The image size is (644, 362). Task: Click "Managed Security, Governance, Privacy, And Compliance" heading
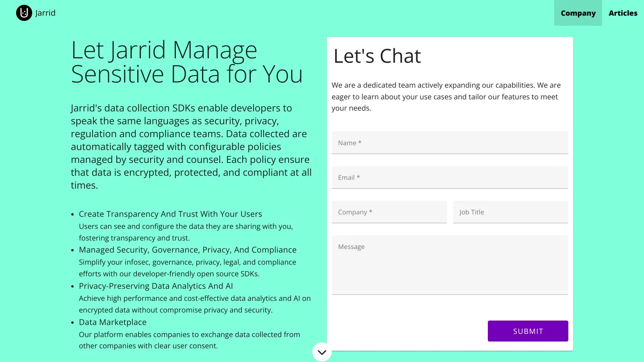pos(188,250)
